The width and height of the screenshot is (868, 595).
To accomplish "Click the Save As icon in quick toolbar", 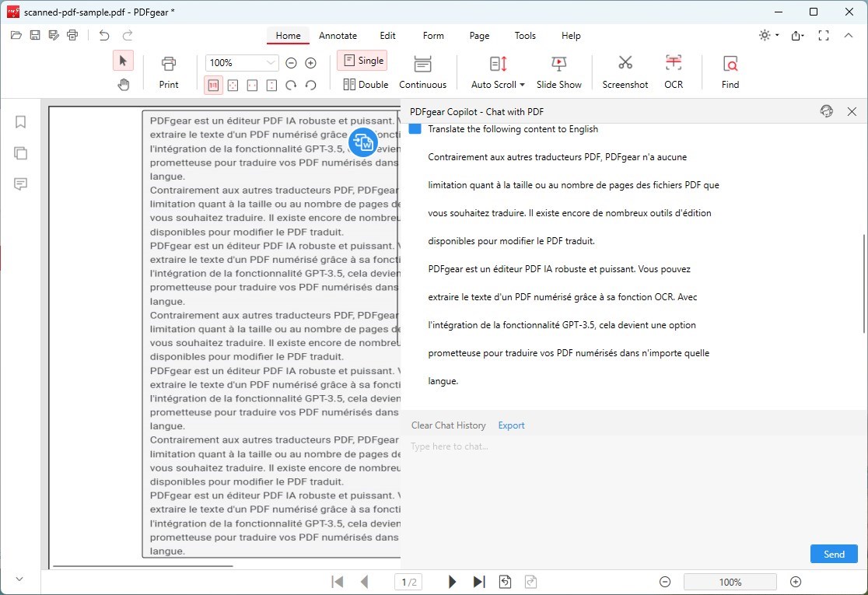I will [x=54, y=36].
